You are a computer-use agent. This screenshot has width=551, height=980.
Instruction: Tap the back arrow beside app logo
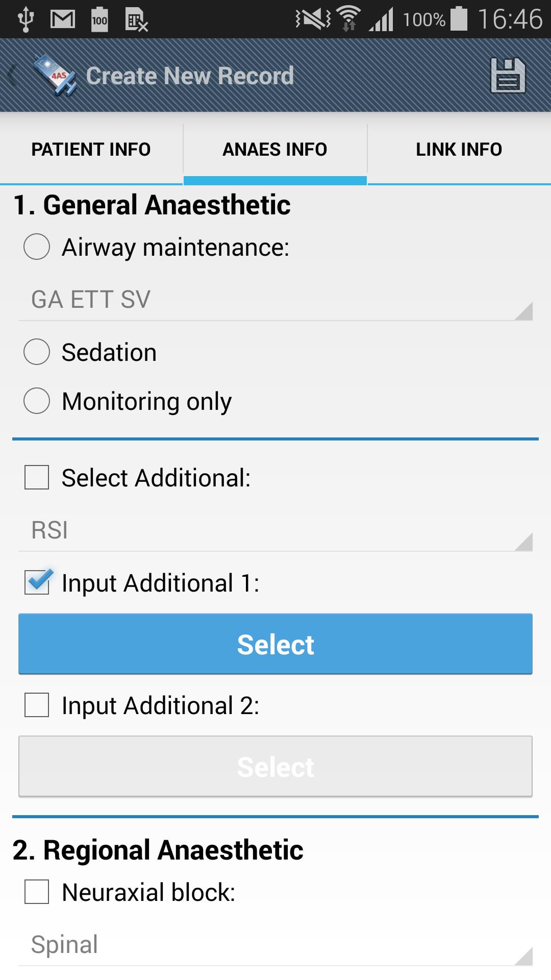click(x=12, y=76)
